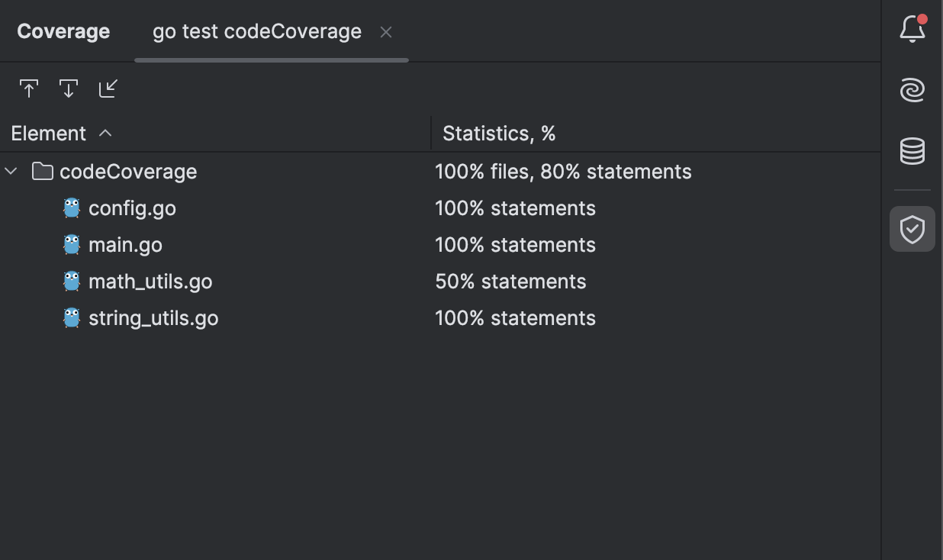Open the Notifications bell in the right sidebar
Screen dimensions: 943x560
coord(912,27)
